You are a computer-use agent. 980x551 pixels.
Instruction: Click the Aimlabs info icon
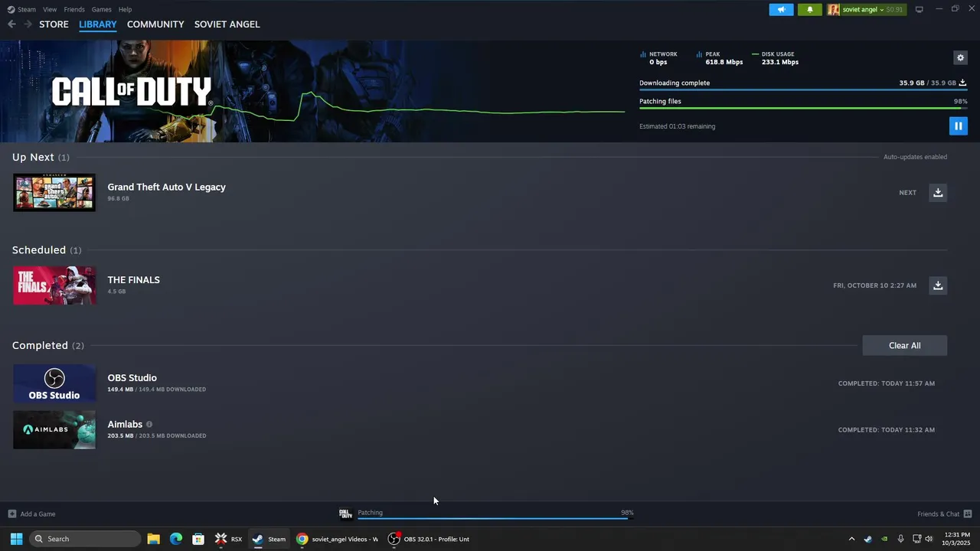pos(149,424)
